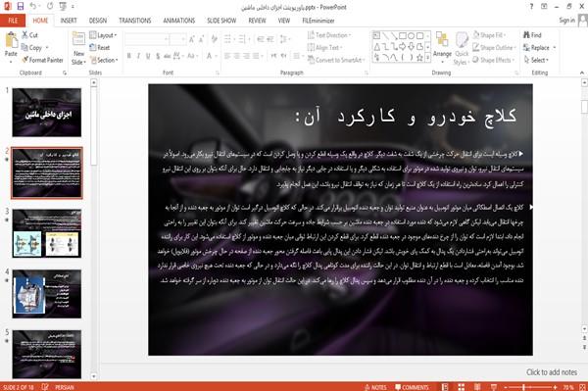
Task: Click the Find binoculars icon
Action: pos(526,35)
